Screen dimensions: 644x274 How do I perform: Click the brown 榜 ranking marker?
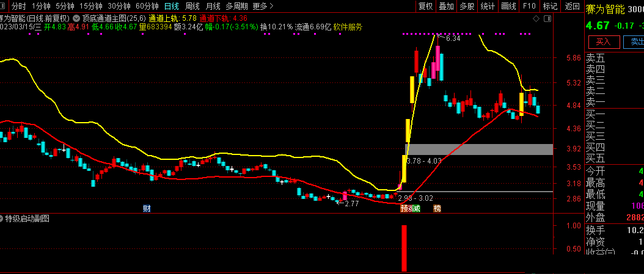[437, 208]
